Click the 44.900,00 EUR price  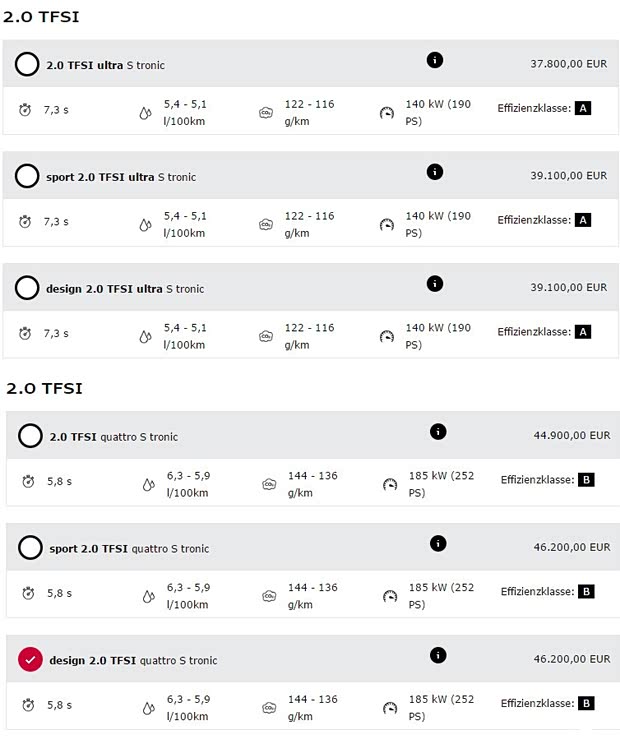click(572, 436)
